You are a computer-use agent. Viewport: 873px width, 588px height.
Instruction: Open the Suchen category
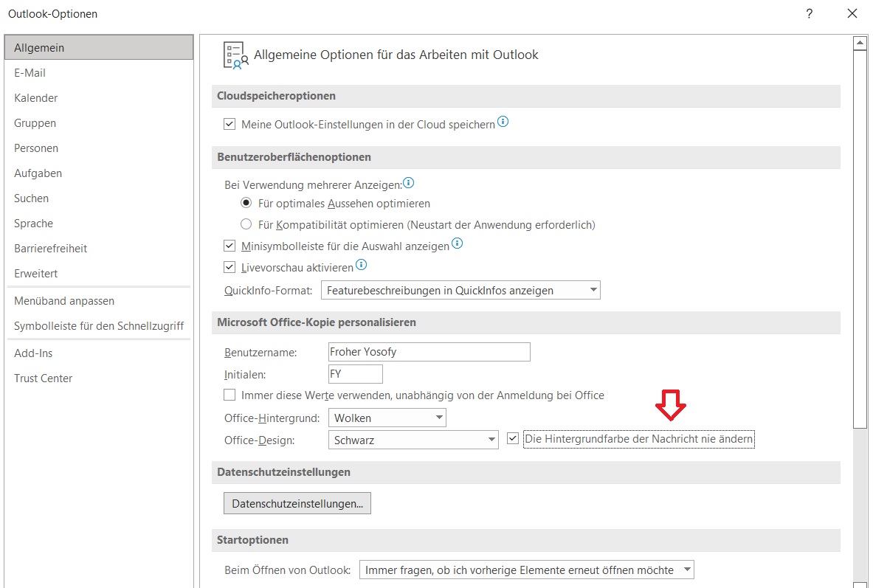[99, 198]
